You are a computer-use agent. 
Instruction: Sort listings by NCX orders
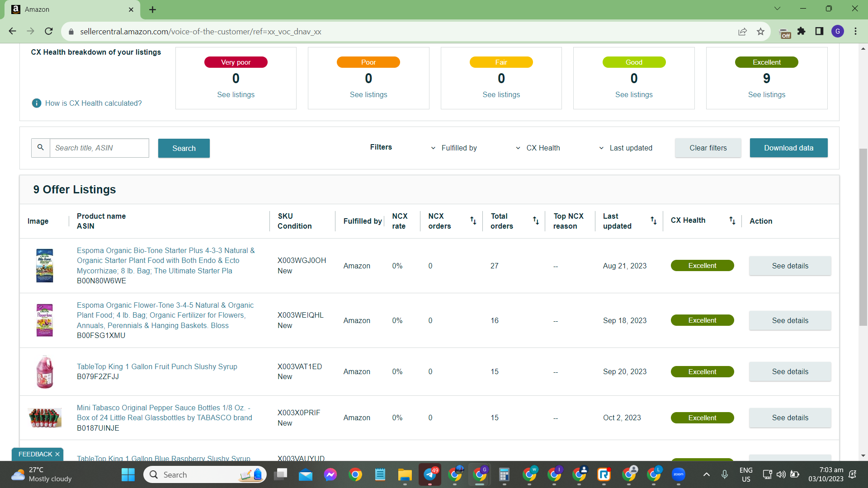tap(473, 221)
